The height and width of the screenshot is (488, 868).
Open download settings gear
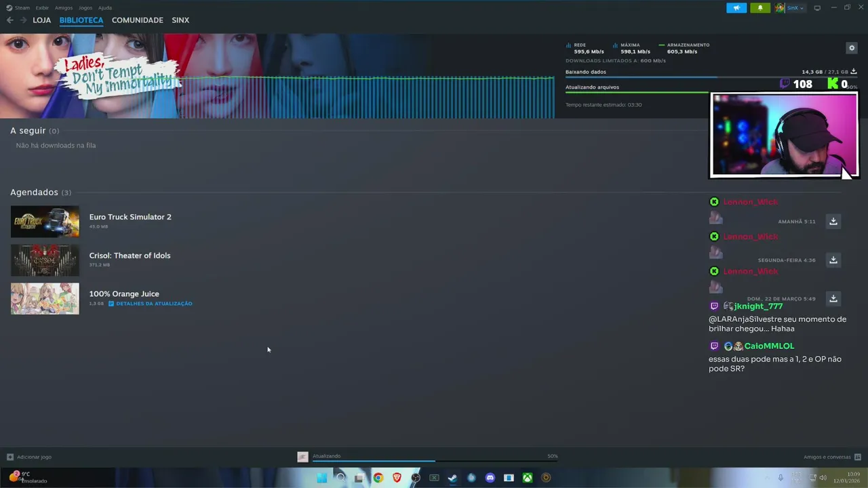click(852, 48)
